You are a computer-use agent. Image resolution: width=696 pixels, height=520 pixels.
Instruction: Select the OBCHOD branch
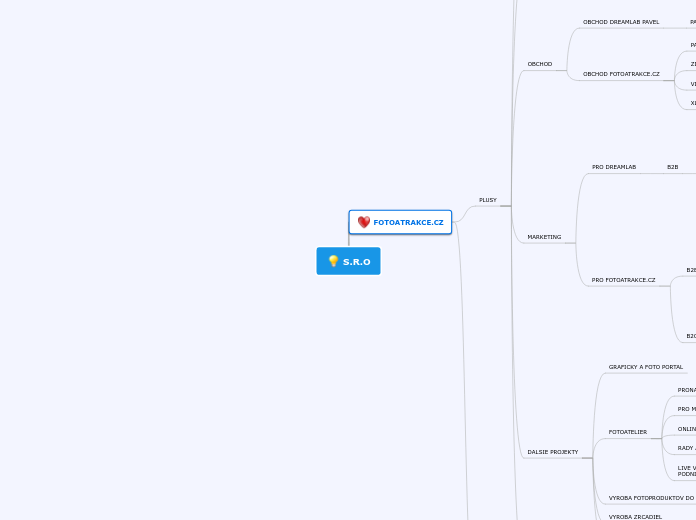coord(539,64)
